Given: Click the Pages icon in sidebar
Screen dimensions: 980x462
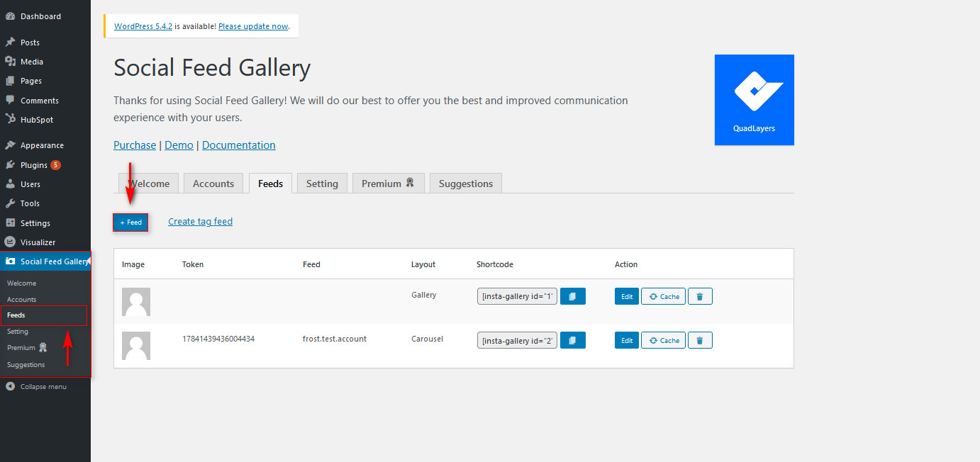Looking at the screenshot, I should click(x=10, y=81).
